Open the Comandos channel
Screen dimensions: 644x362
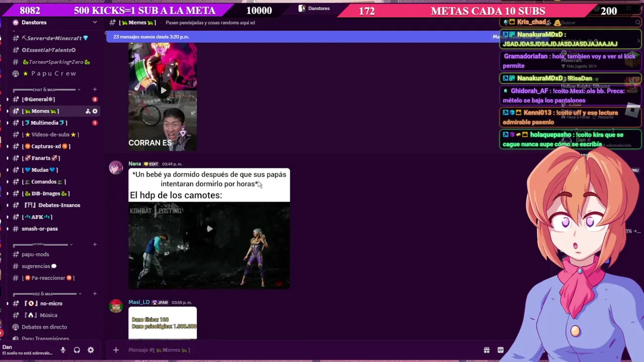pos(44,182)
